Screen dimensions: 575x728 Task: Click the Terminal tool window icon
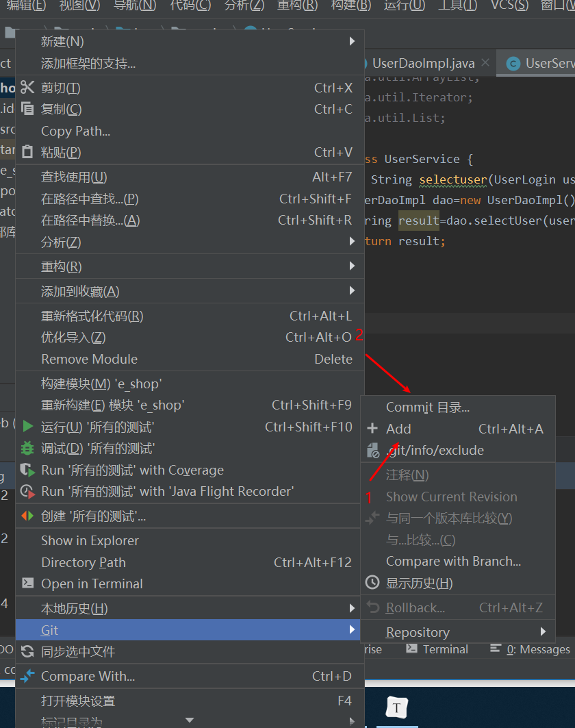tap(411, 649)
